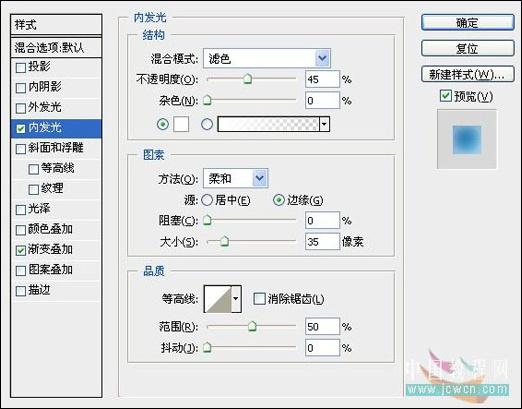
Task: Click the 大小 (Size) value field
Action: click(322, 241)
